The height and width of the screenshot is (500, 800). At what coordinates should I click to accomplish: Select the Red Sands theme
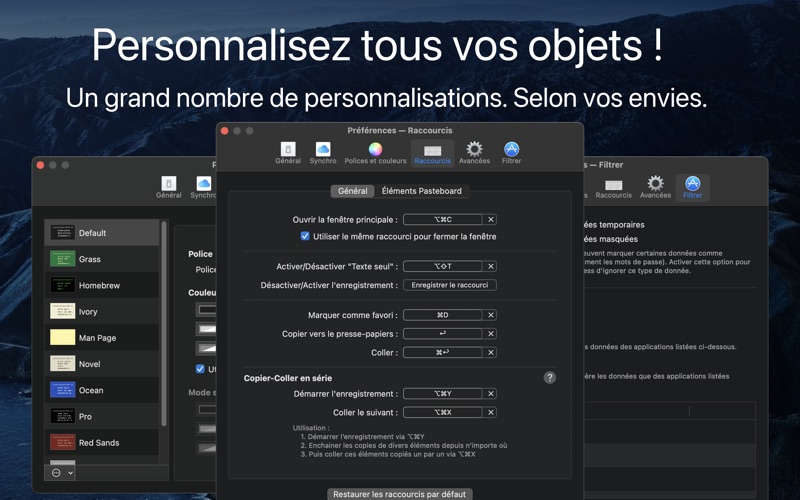tap(102, 443)
